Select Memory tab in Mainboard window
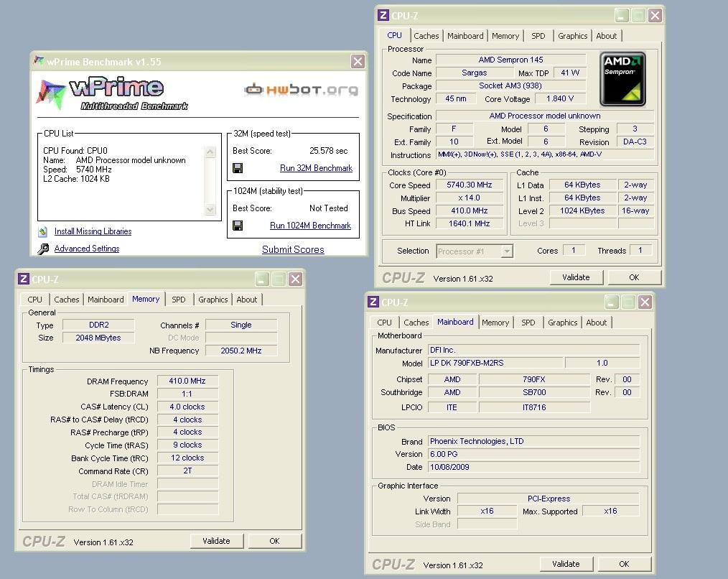The width and height of the screenshot is (728, 579). [x=495, y=323]
